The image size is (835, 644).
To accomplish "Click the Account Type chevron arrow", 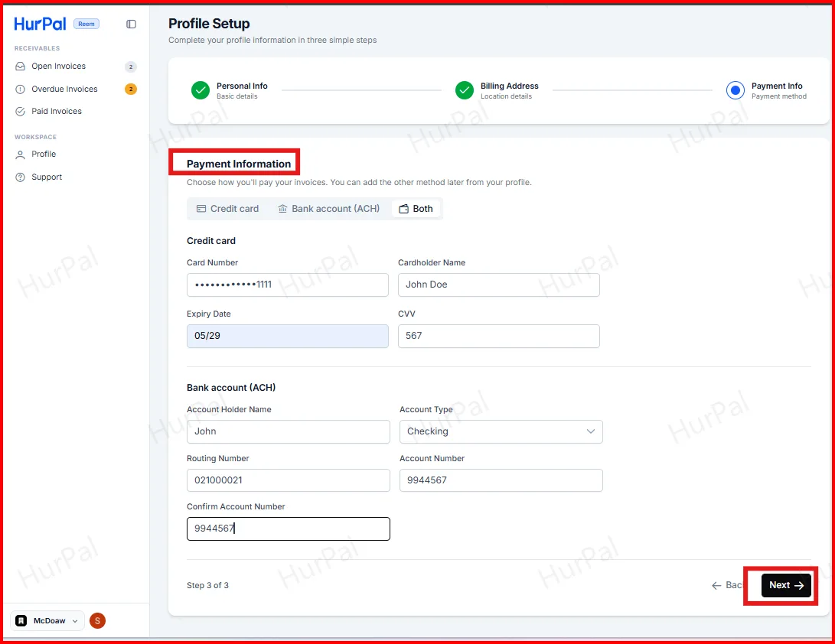I will 591,431.
